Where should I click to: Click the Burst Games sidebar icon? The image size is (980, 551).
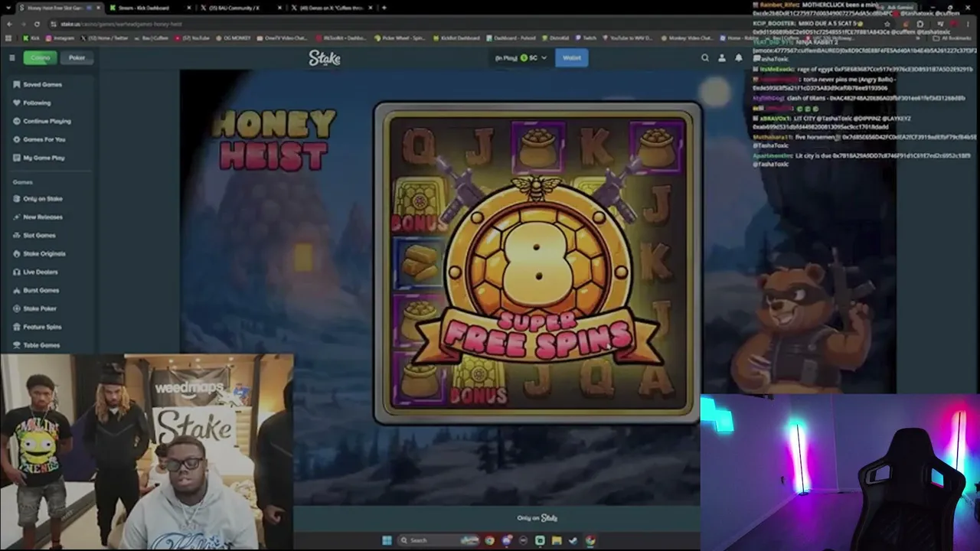click(x=17, y=290)
